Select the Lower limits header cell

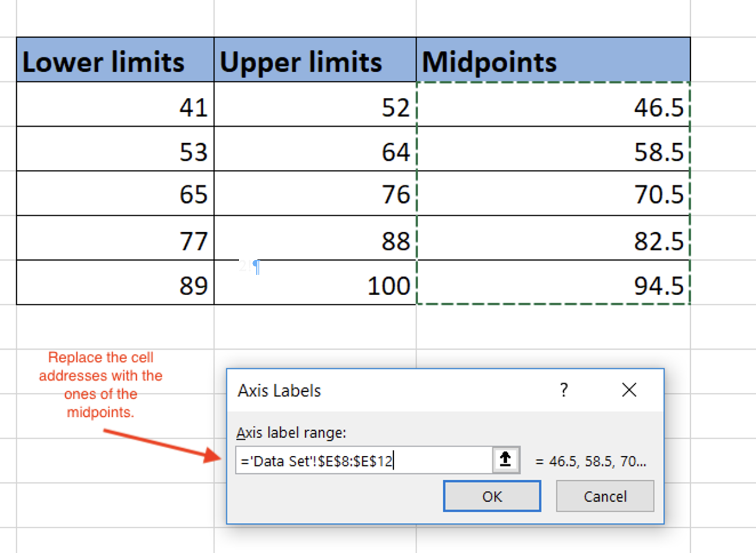[x=115, y=61]
